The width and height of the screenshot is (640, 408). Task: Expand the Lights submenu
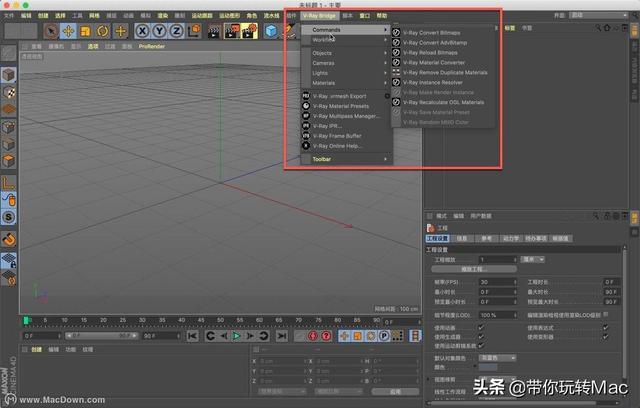(347, 73)
